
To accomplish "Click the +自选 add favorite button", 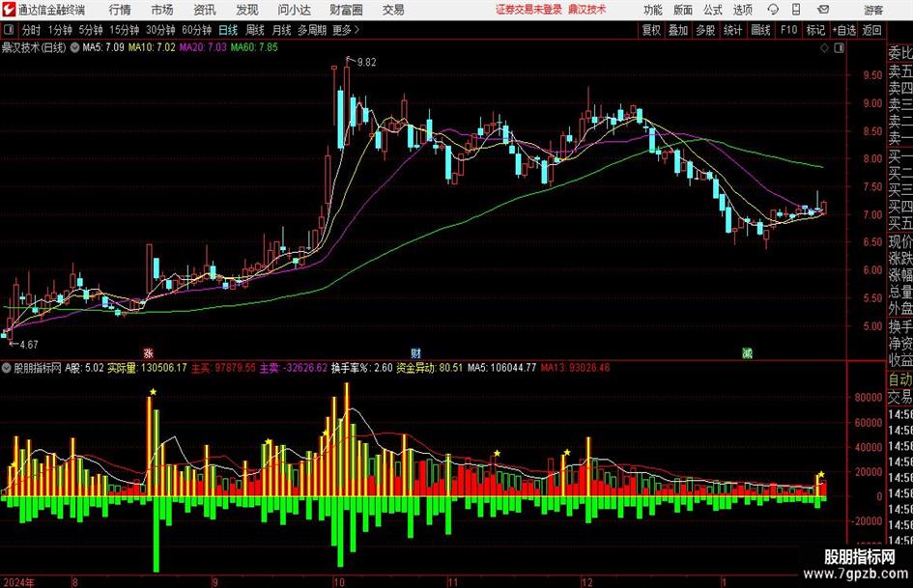I will [843, 30].
